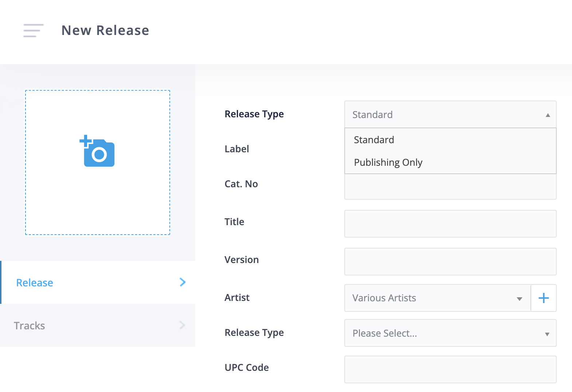Click the Release tab chevron arrow
This screenshot has height=392, width=572.
click(x=183, y=282)
